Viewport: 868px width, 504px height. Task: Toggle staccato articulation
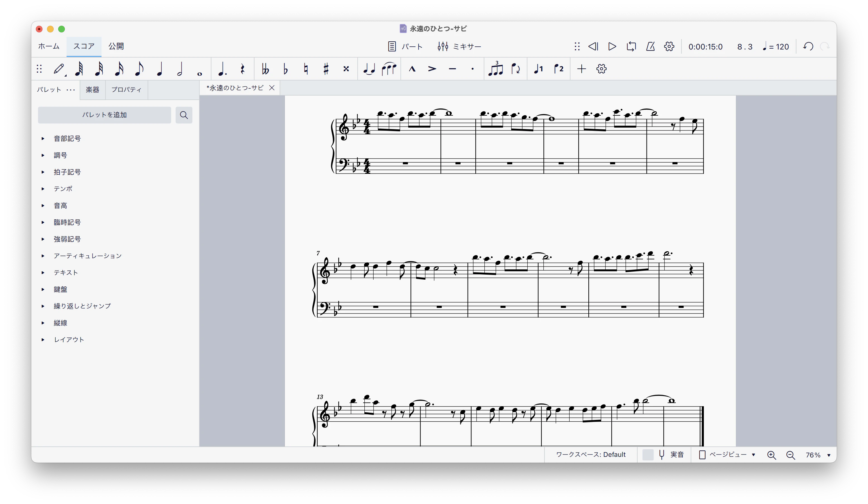point(473,69)
